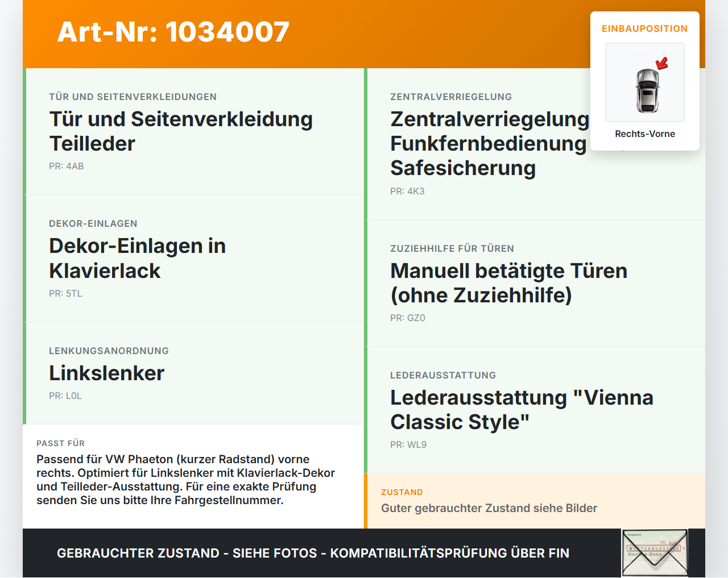The width and height of the screenshot is (728, 578).
Task: Click the PR: 5TL code
Action: (x=65, y=294)
